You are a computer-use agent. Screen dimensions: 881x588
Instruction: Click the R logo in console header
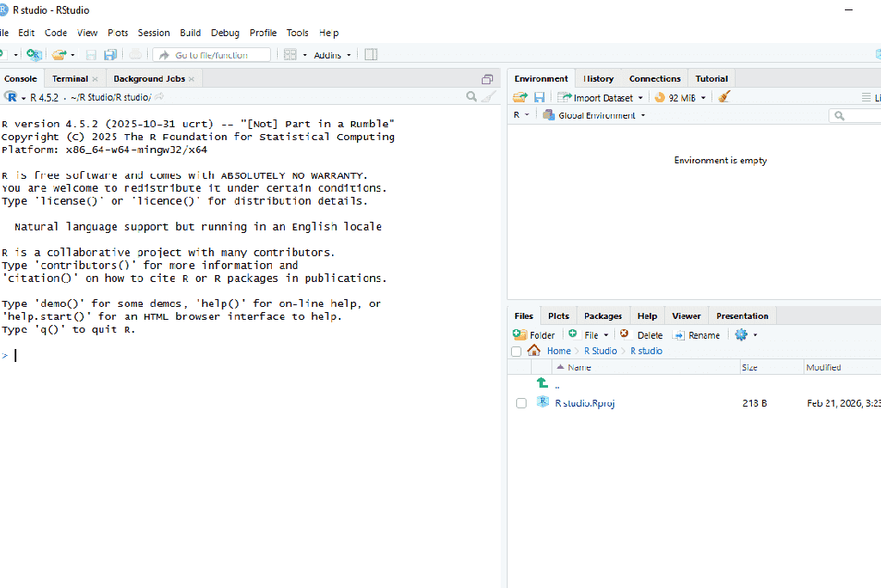10,96
